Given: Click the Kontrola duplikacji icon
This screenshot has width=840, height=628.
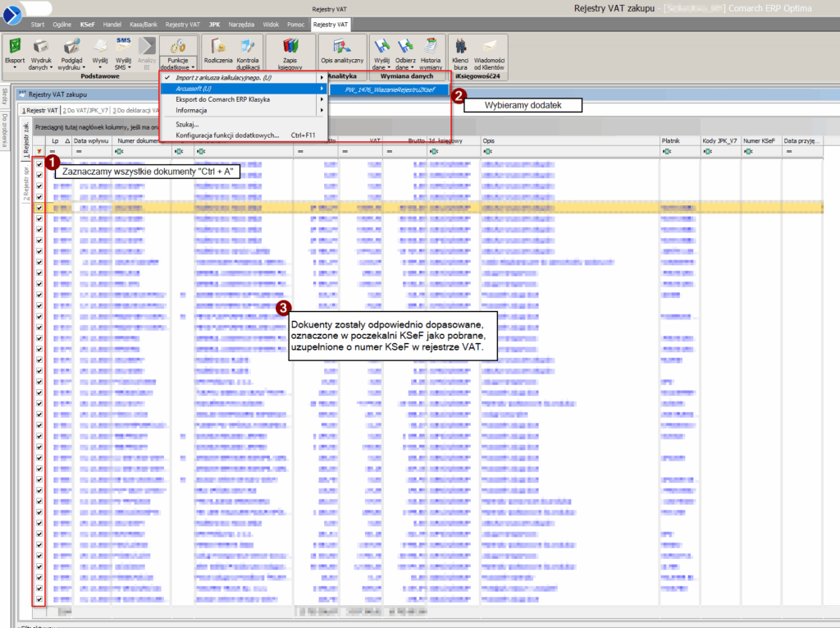Looking at the screenshot, I should click(x=248, y=47).
